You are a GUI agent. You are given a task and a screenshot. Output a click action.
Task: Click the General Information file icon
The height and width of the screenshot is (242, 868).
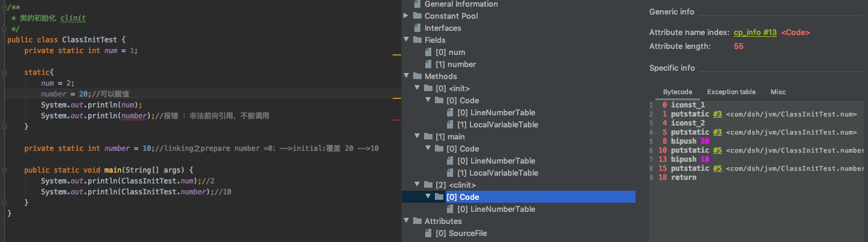tap(417, 4)
